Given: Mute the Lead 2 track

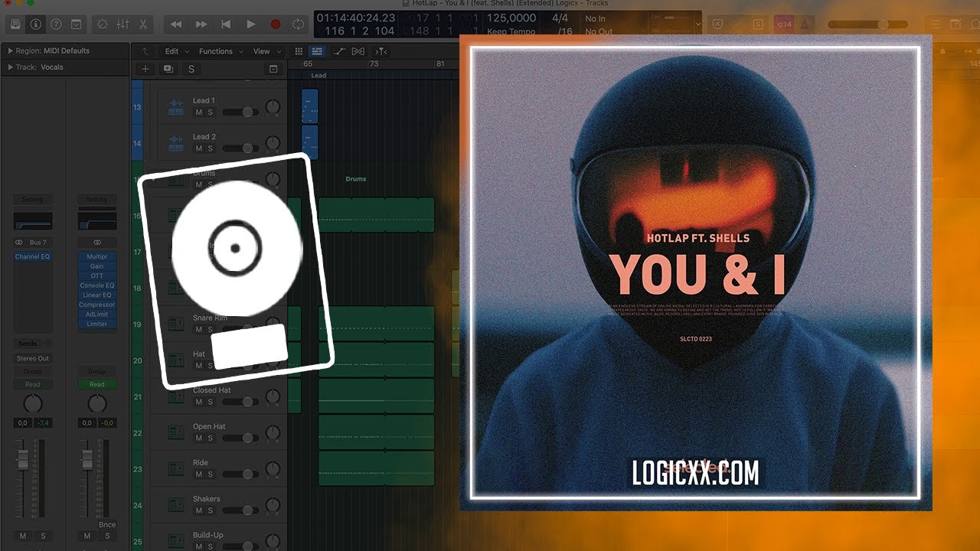Looking at the screenshot, I should pos(199,148).
